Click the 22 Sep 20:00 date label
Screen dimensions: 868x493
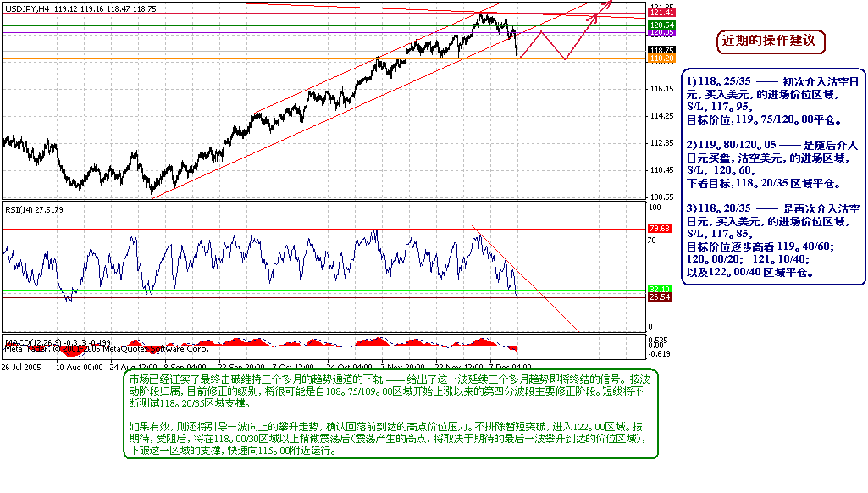click(241, 367)
